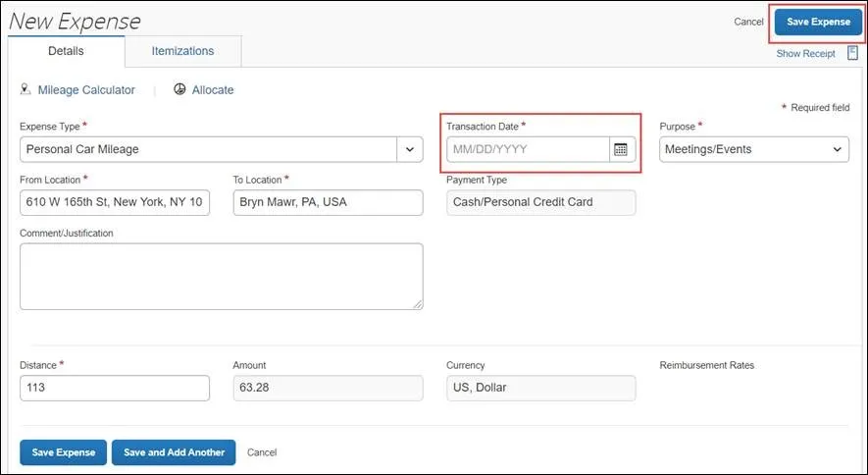Image resolution: width=868 pixels, height=475 pixels.
Task: Click the From Location label
Action: coord(50,180)
